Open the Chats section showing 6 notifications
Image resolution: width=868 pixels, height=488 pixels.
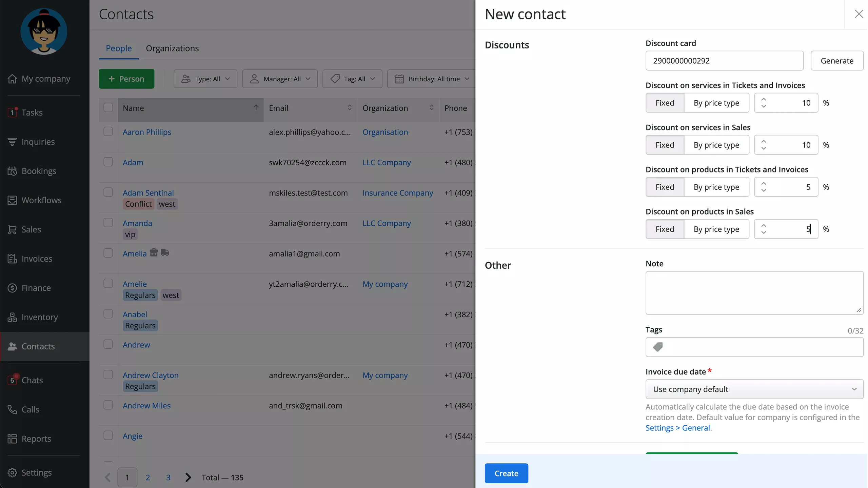click(33, 380)
